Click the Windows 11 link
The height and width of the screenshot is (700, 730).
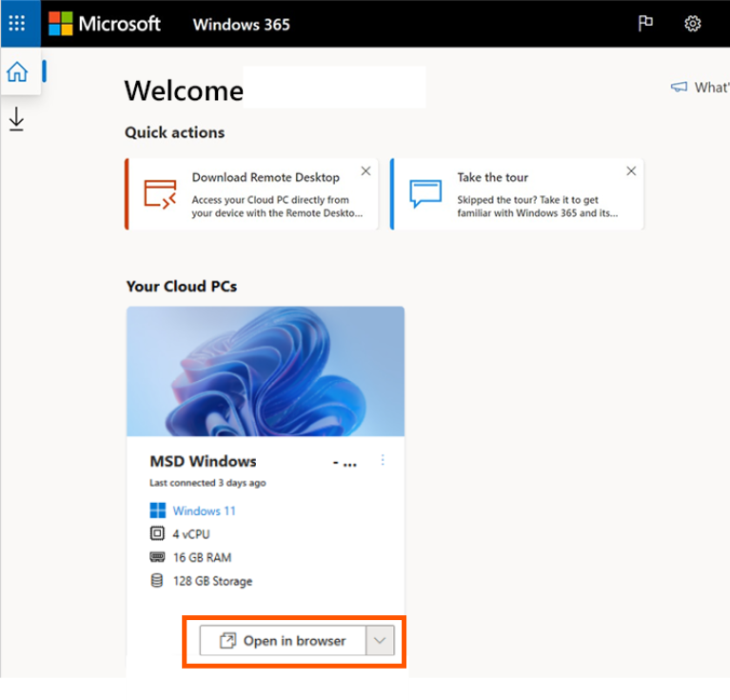click(204, 510)
